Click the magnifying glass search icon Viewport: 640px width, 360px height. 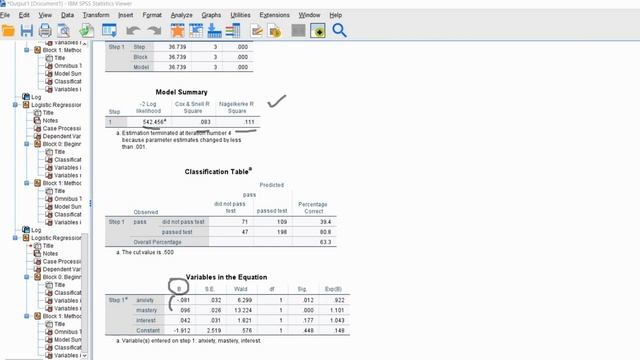coord(339,31)
